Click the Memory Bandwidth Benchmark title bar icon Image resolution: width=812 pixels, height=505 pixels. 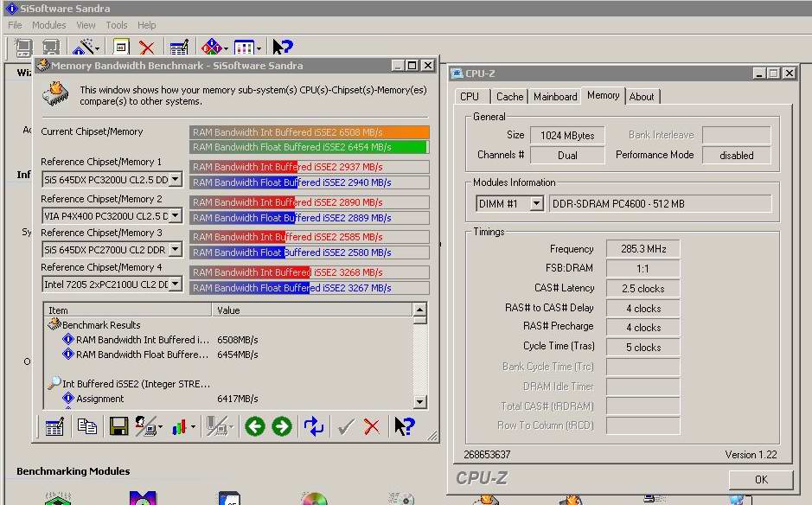(43, 65)
